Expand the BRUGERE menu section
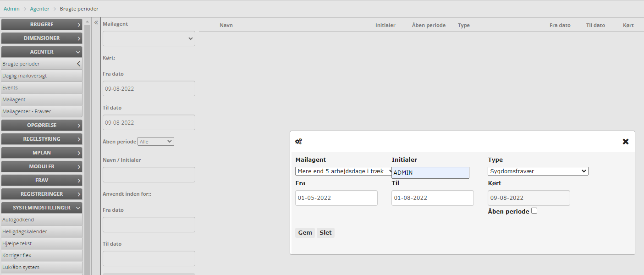Screen dimensions: 644x275 (42, 24)
